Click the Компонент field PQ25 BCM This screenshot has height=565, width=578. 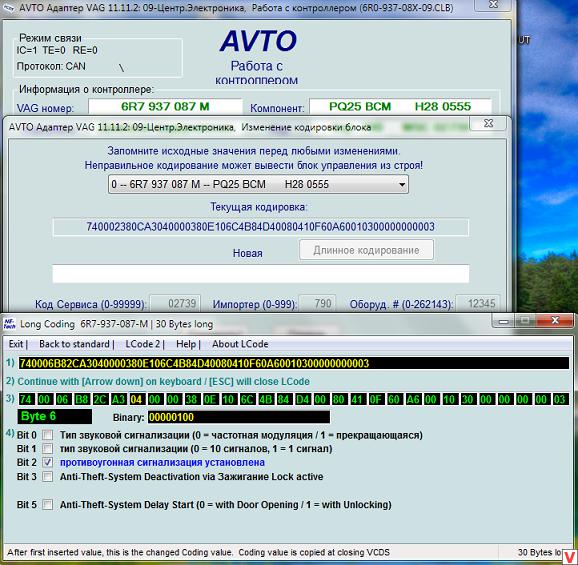400,107
